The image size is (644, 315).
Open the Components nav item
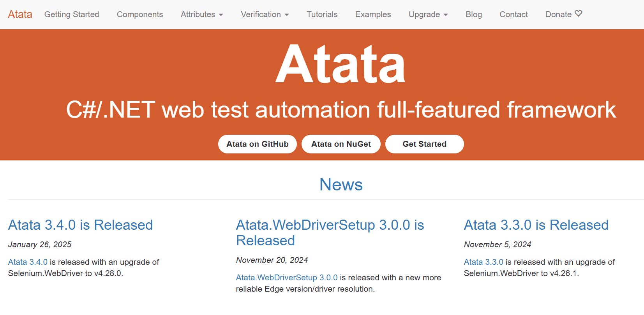(x=140, y=14)
